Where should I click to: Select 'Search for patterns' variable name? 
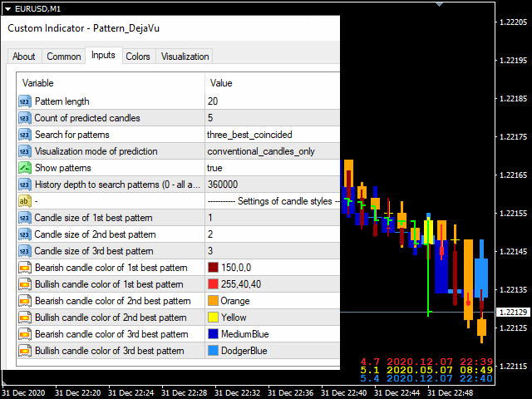coord(72,135)
